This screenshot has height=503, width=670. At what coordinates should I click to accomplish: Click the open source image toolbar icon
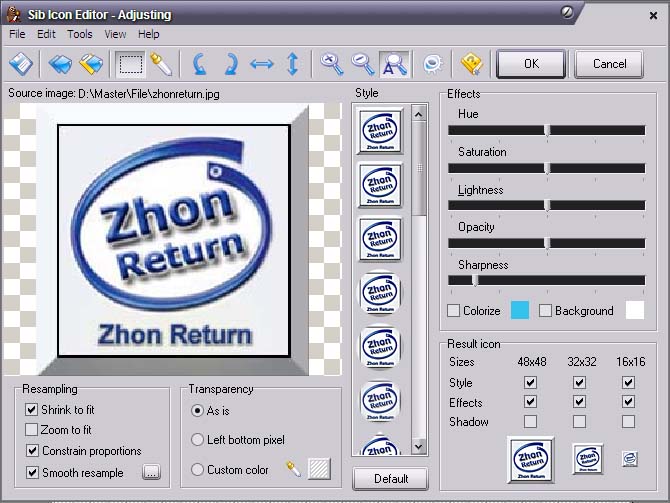coord(20,64)
